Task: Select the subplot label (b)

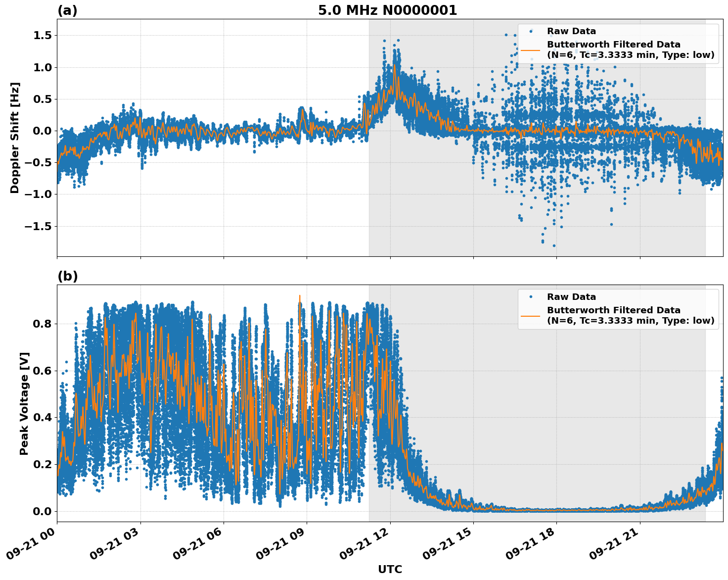Action: tap(68, 276)
